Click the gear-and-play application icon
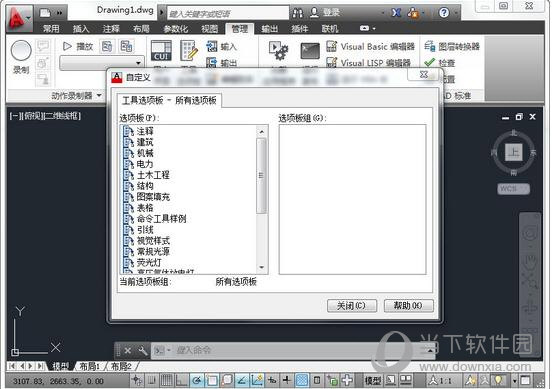Screen dimensions: 552x389 278,51
